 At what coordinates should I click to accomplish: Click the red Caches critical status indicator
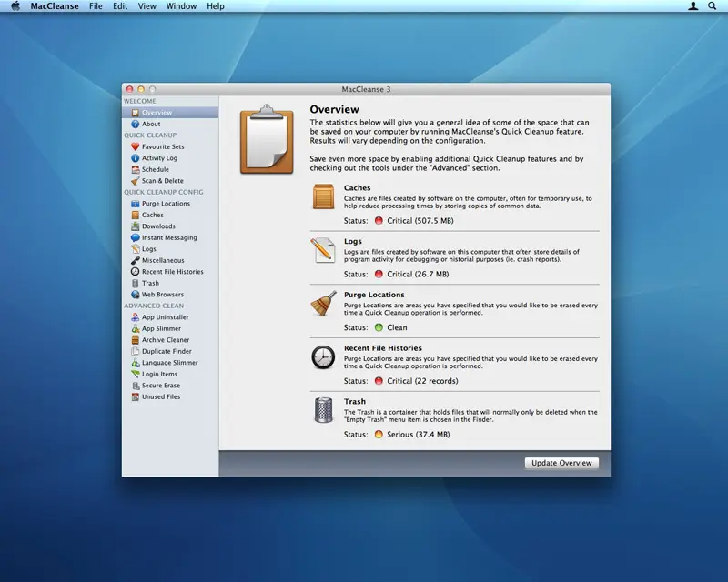pos(379,221)
